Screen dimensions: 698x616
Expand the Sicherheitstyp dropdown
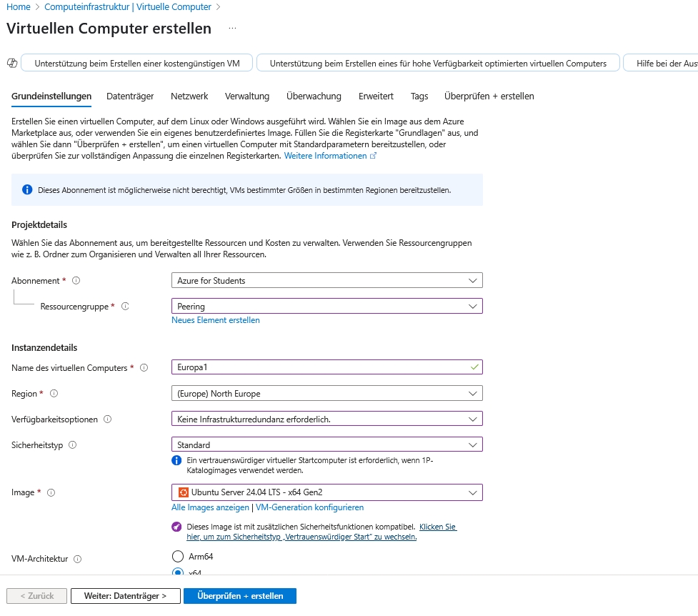[326, 445]
